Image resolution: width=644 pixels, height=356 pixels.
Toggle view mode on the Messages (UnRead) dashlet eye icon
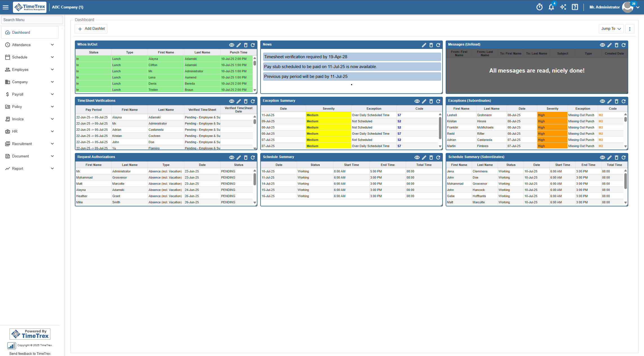[602, 45]
